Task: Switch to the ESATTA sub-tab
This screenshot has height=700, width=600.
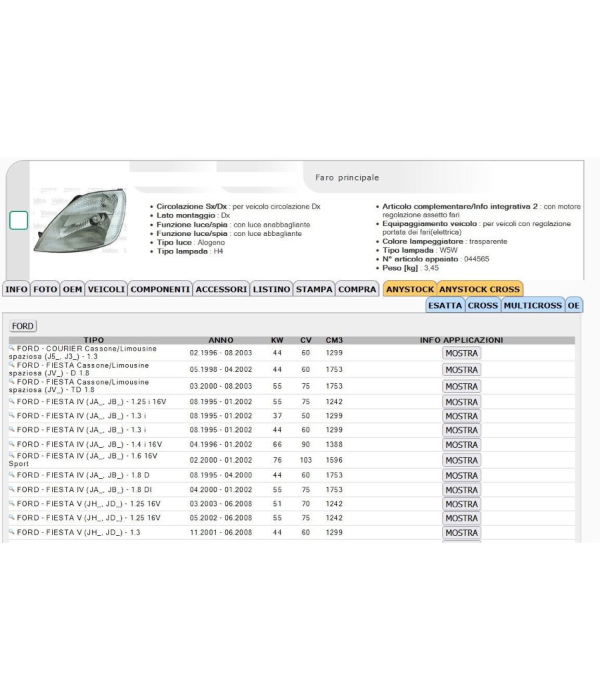Action: pyautogui.click(x=445, y=305)
